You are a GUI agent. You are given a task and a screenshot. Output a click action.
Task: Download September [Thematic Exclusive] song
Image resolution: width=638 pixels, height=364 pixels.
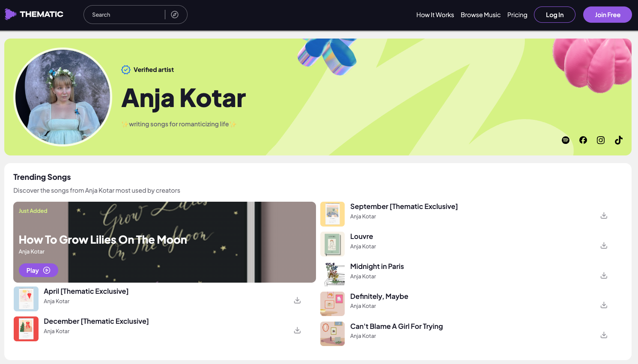click(604, 215)
